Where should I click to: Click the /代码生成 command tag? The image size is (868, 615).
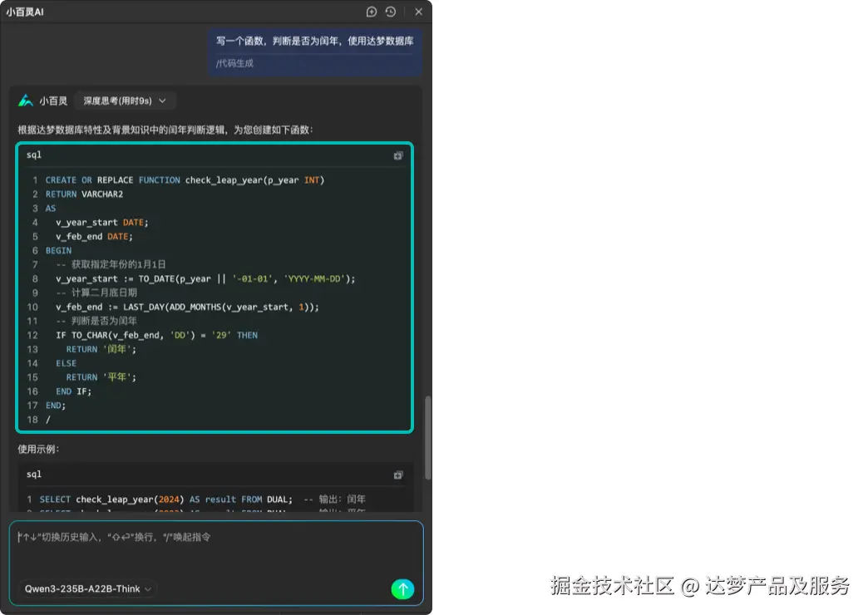[234, 63]
